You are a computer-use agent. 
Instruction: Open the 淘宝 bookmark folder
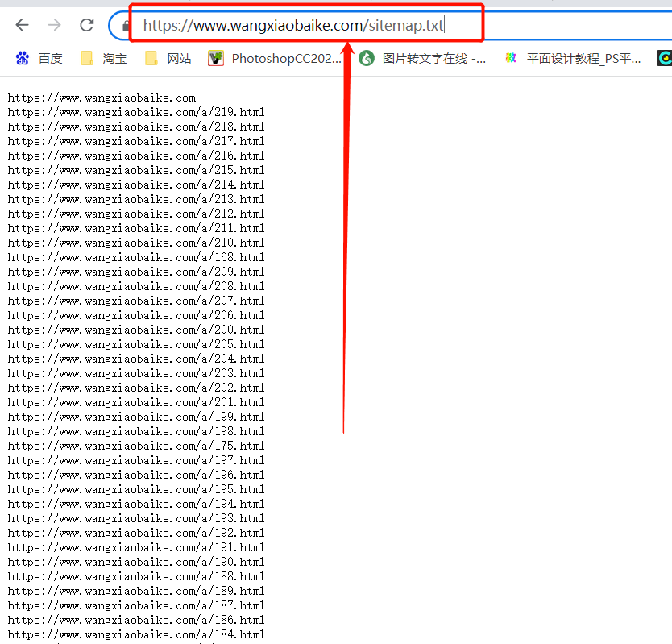click(x=105, y=58)
